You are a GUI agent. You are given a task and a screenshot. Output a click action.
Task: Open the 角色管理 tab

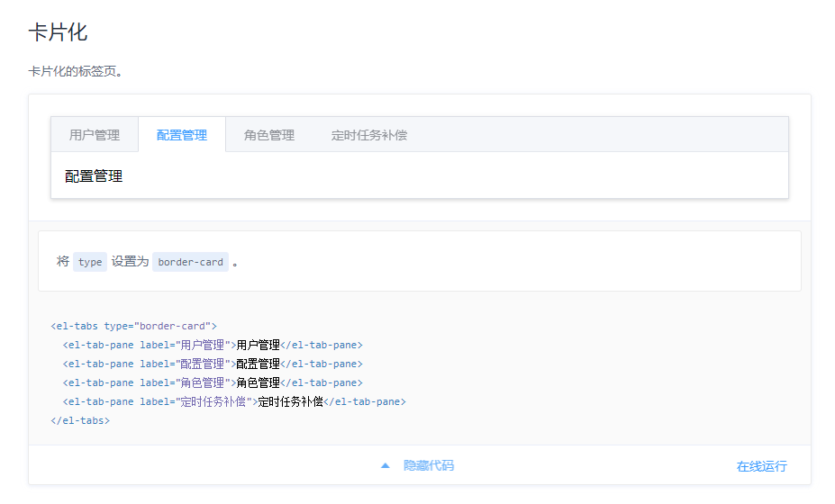coord(269,135)
